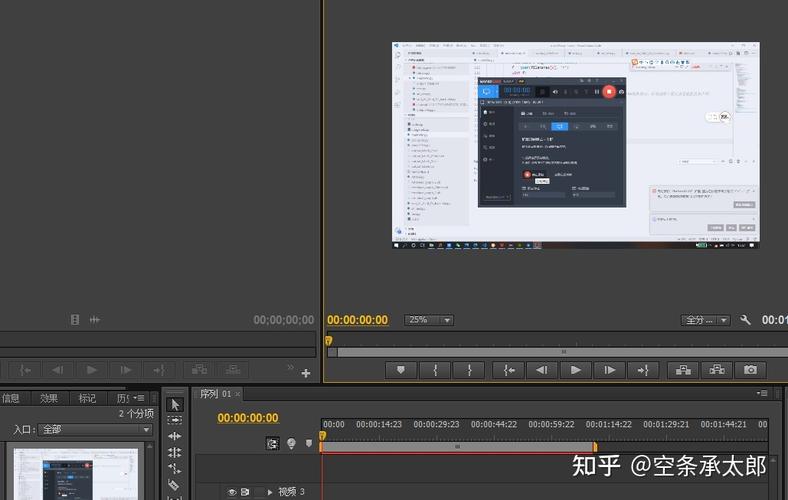Step back one frame in program monitor
788x500 pixels.
coord(542,370)
